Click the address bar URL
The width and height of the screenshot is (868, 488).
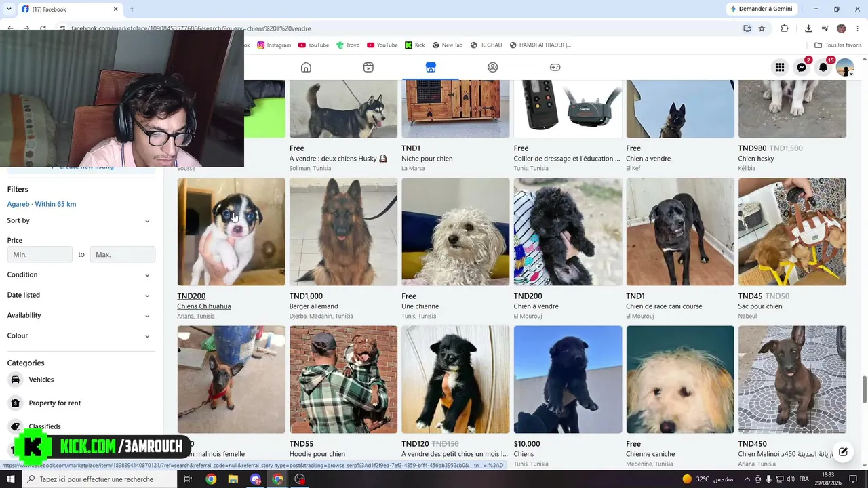191,28
